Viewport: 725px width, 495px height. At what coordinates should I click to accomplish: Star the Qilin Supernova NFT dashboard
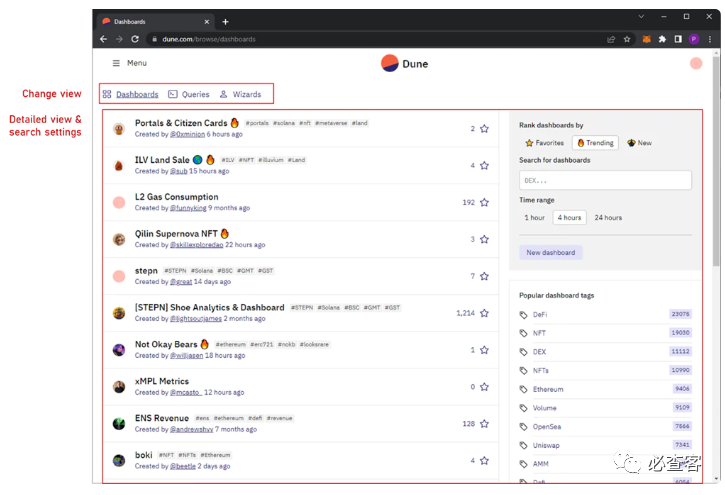point(484,239)
